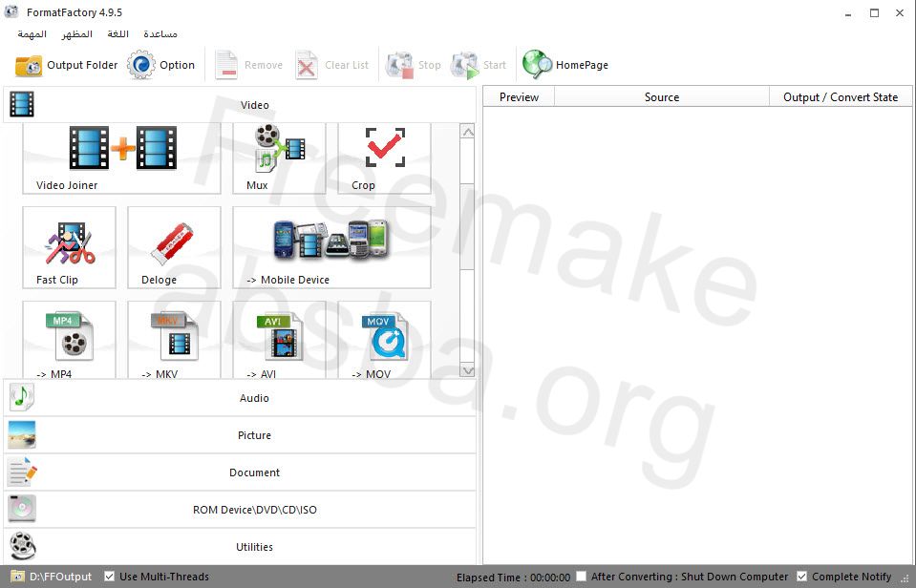Open the مساعدة menu
The image size is (916, 588).
coord(160,33)
